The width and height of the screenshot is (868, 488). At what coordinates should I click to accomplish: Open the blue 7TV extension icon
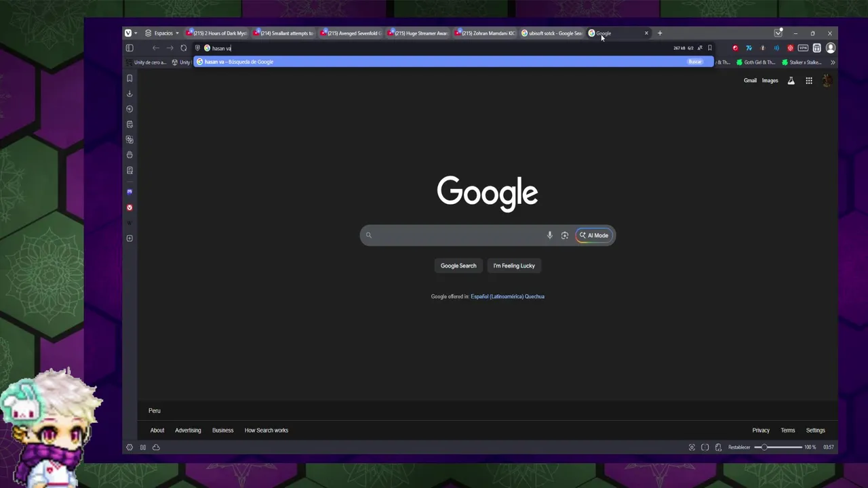(x=749, y=48)
